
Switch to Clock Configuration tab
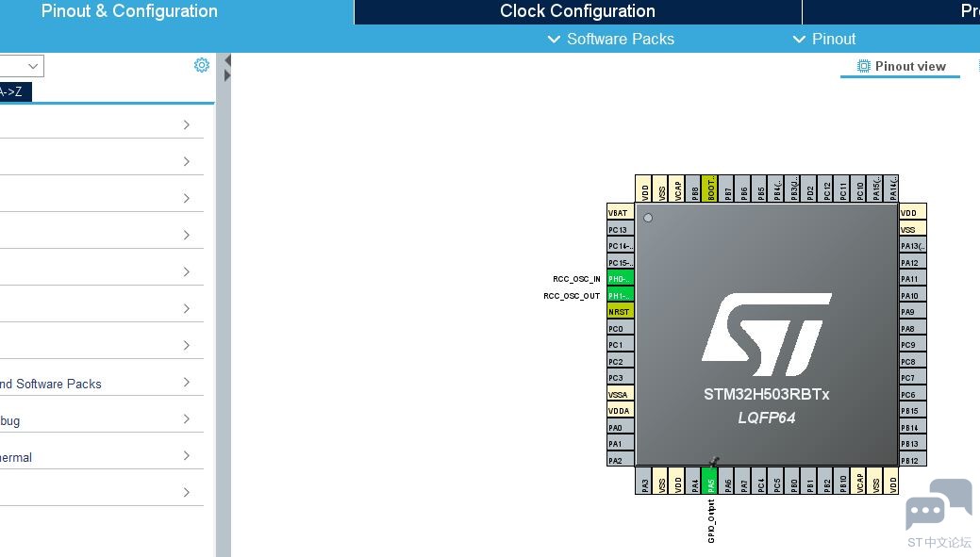[577, 11]
